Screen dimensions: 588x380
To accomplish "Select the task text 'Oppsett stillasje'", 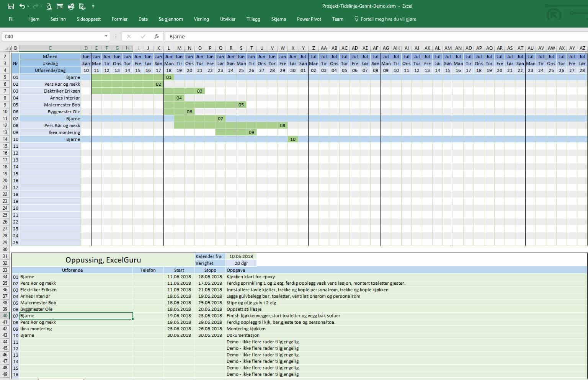I will pyautogui.click(x=244, y=309).
